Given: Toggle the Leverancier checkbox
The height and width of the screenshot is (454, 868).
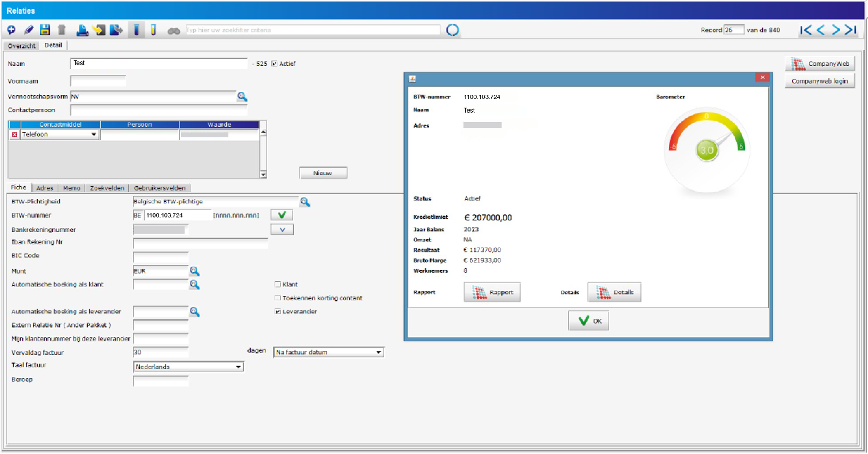Looking at the screenshot, I should (x=277, y=312).
